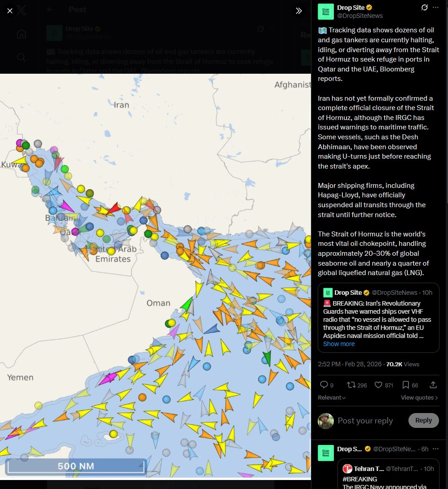Click the Oman label on the map

tap(158, 303)
